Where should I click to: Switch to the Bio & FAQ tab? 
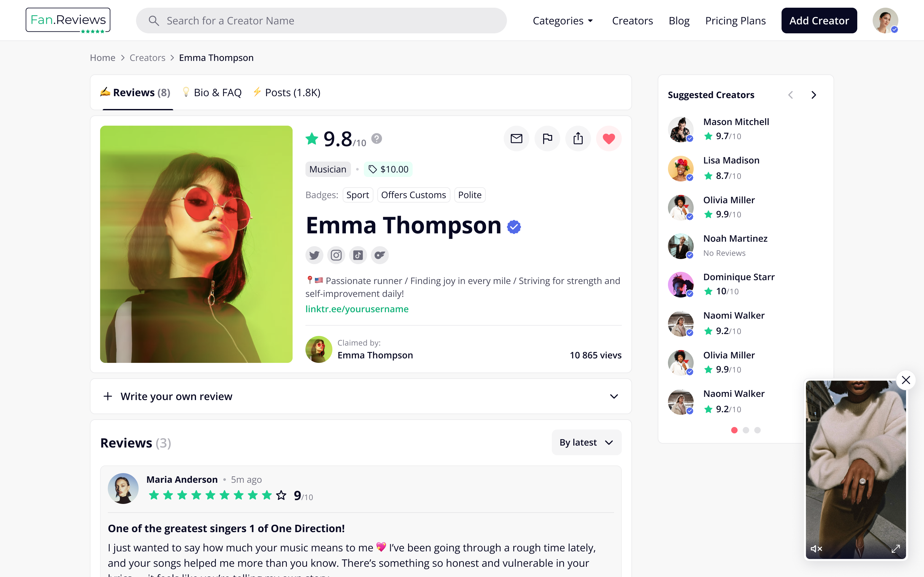(x=211, y=92)
